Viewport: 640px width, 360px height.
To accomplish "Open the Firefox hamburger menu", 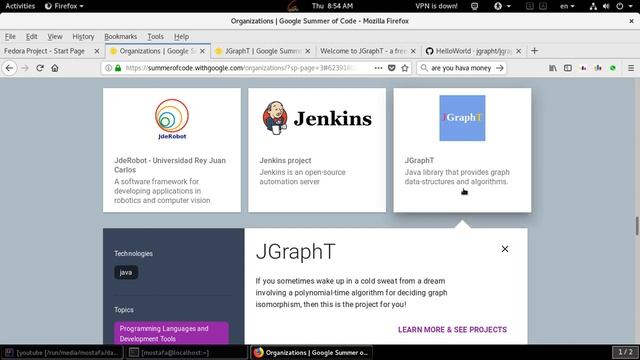I will (x=631, y=68).
